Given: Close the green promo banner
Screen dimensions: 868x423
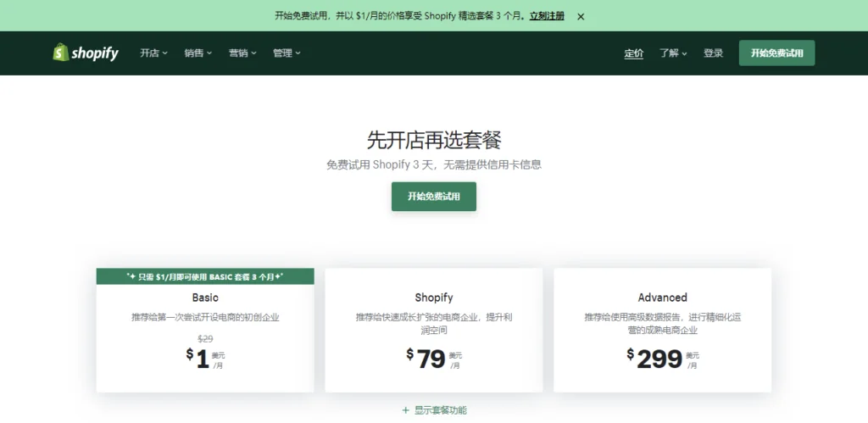Looking at the screenshot, I should click(x=581, y=17).
